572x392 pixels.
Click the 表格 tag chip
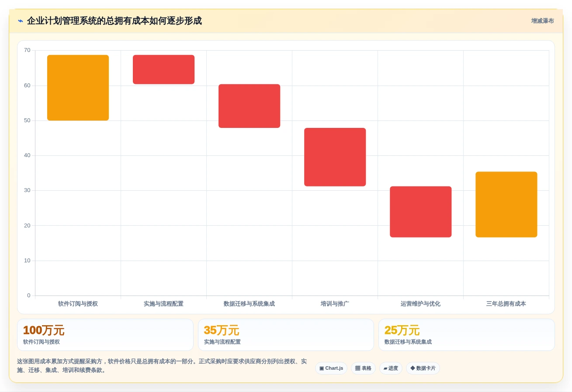363,368
